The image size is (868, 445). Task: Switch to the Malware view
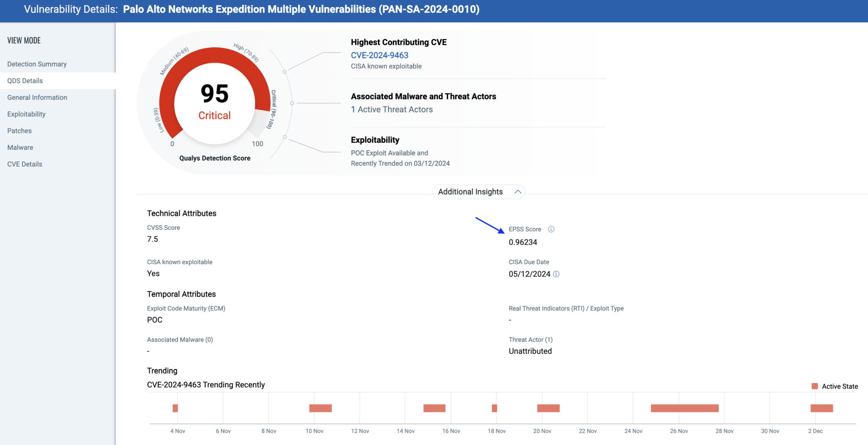[x=19, y=147]
